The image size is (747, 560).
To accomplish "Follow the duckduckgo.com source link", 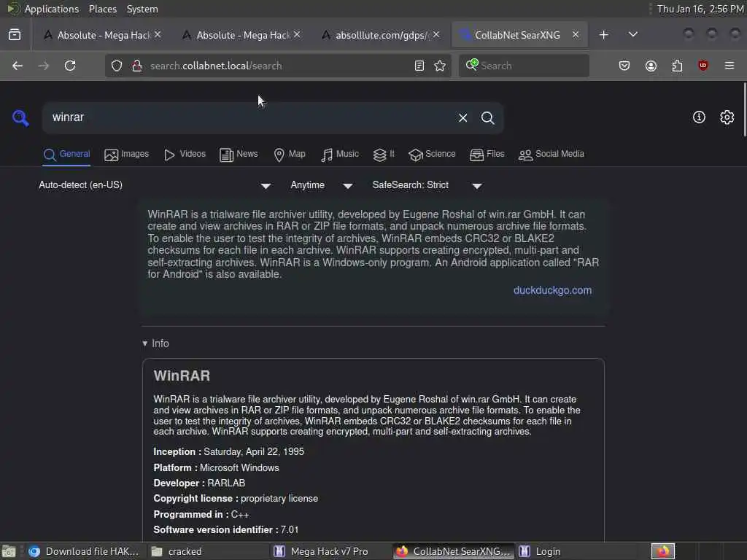I will coord(553,290).
